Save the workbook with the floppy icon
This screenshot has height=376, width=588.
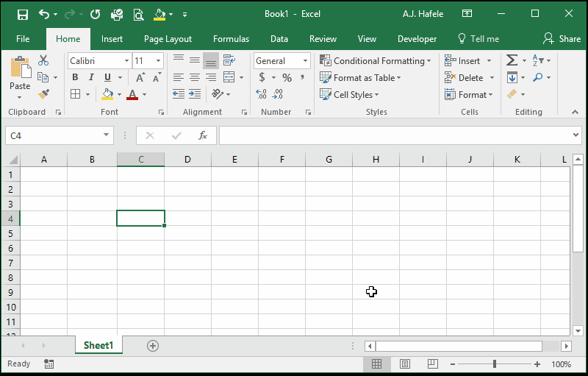23,15
